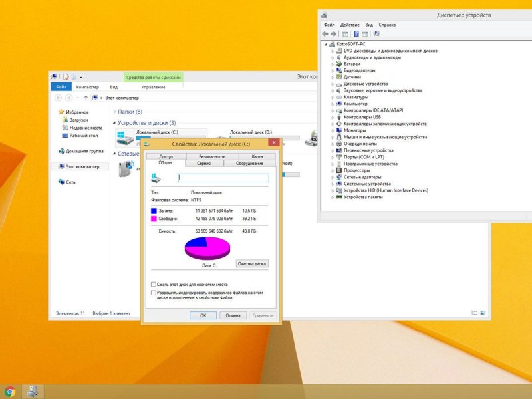Click the blue Занято color swatch

(154, 211)
